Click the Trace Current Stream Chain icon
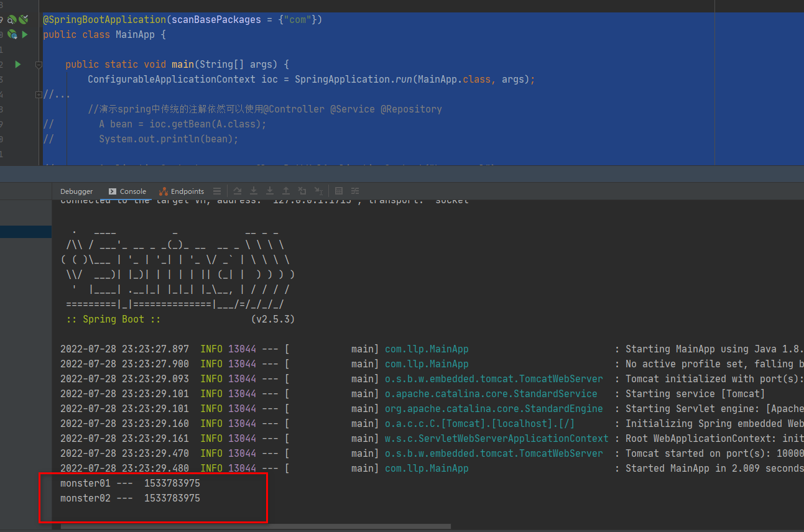The image size is (804, 532). (x=355, y=191)
